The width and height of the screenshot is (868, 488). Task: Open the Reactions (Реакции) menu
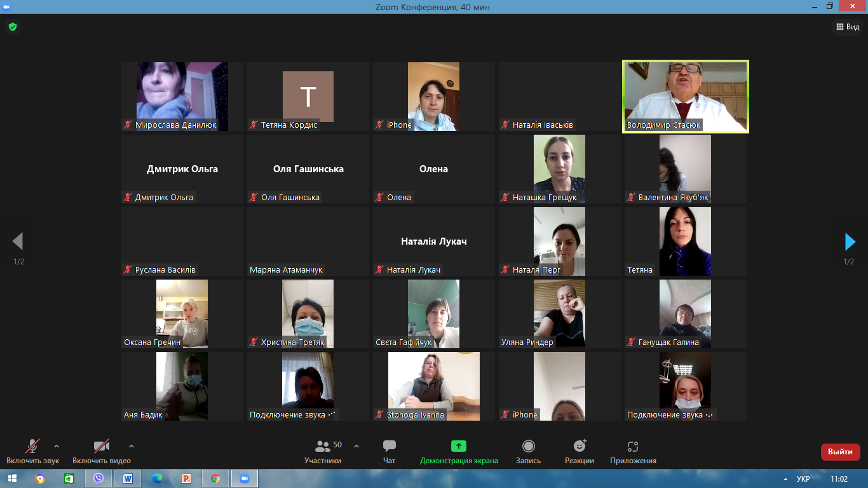coord(580,451)
